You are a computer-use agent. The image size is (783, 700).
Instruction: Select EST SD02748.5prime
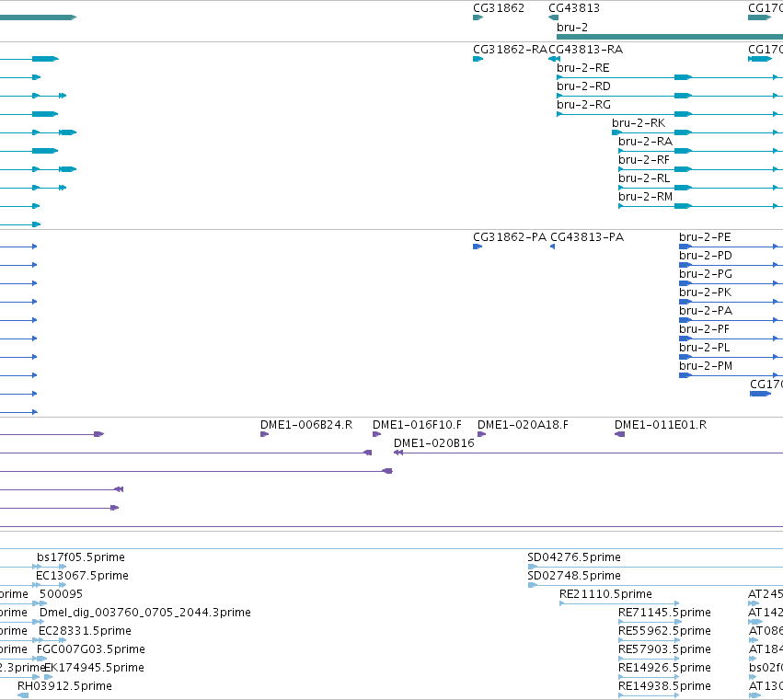click(x=574, y=576)
